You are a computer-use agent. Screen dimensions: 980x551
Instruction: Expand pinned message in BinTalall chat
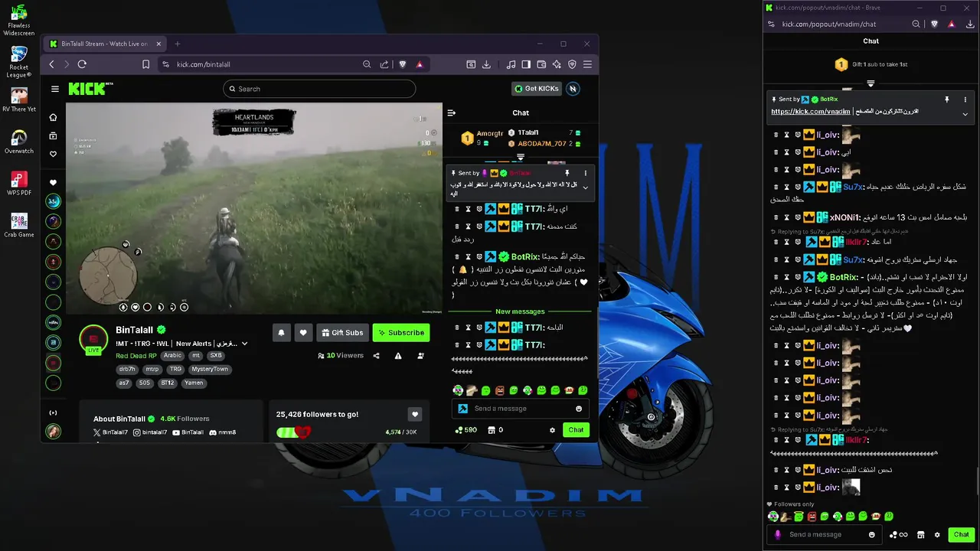586,187
